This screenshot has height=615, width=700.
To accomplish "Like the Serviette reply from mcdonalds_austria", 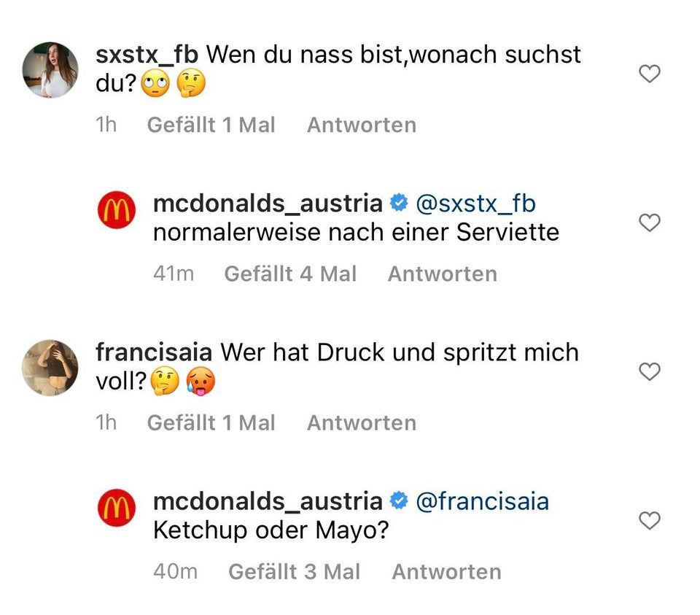I will [x=649, y=223].
